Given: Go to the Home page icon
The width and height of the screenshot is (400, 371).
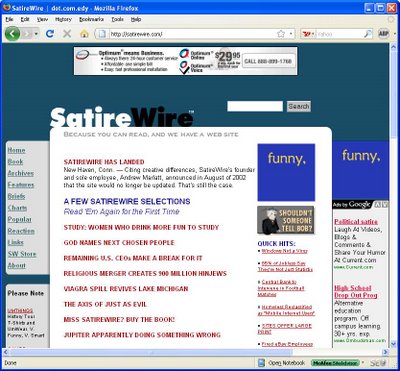Looking at the screenshot, I should point(84,33).
